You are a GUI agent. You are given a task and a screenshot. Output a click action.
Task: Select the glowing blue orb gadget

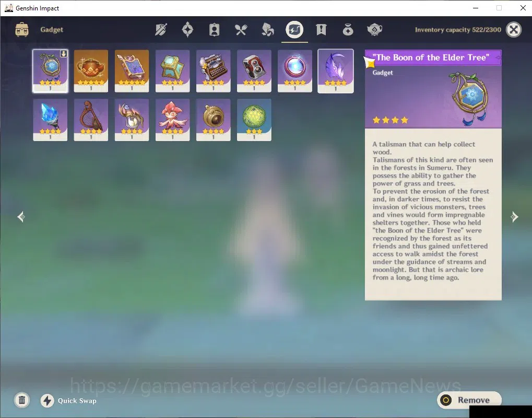295,71
